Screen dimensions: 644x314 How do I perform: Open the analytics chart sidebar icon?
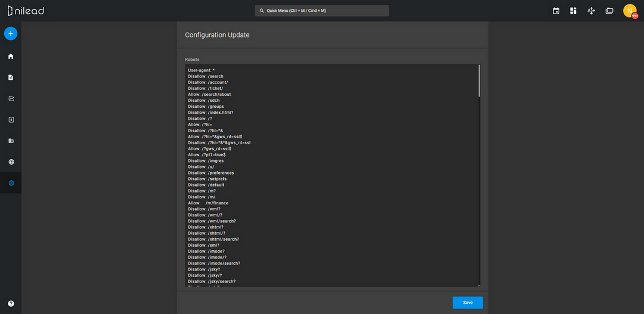11,98
